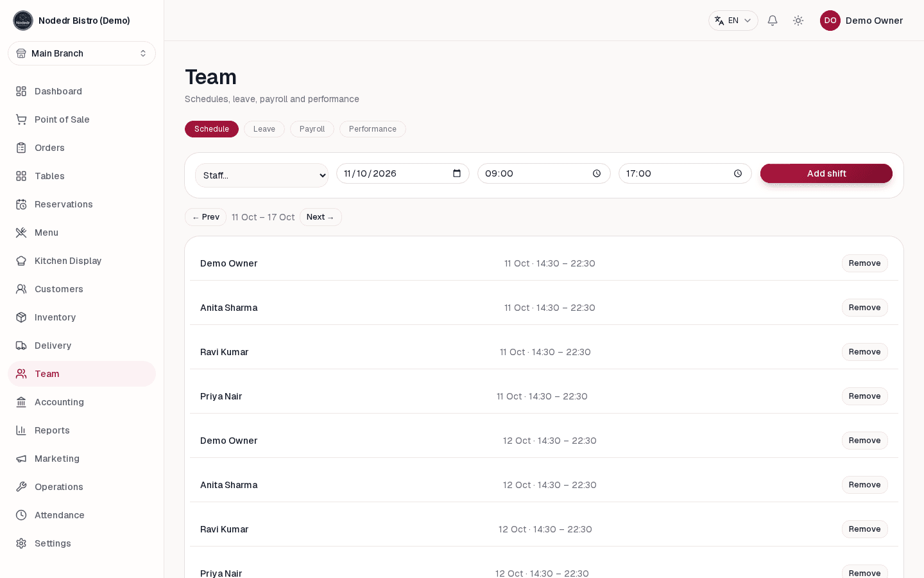Click the start time field 09:00
This screenshot has height=578, width=924.
click(x=544, y=173)
